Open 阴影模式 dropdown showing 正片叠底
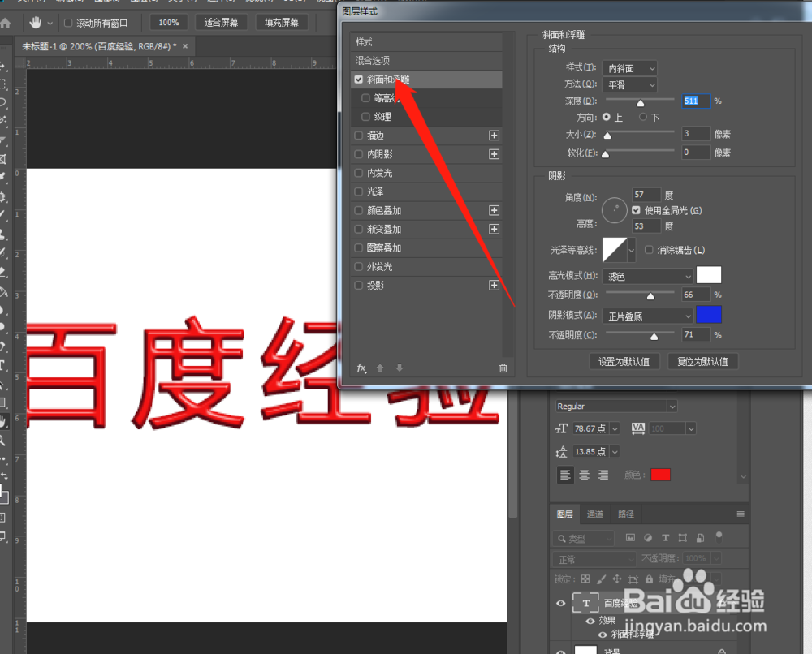The image size is (812, 654). point(647,316)
